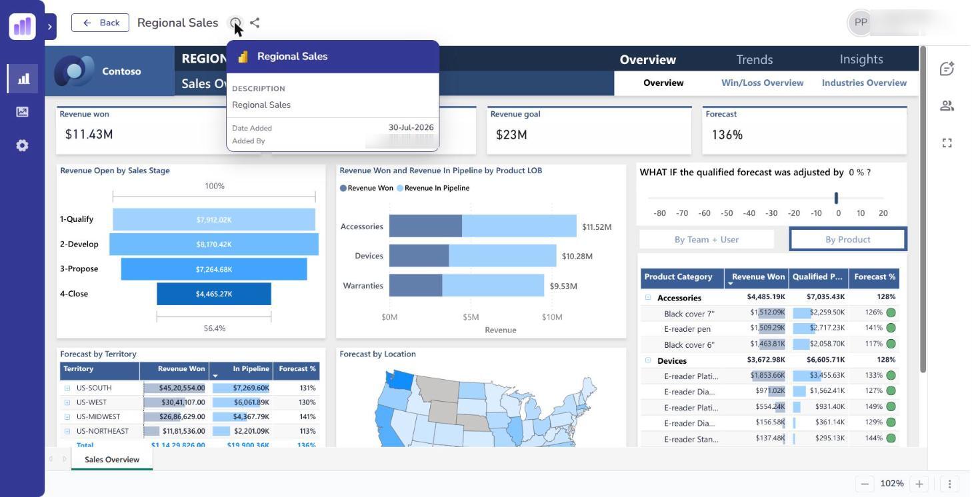The width and height of the screenshot is (980, 497).
Task: Click the E-reader pen row label
Action: click(687, 329)
